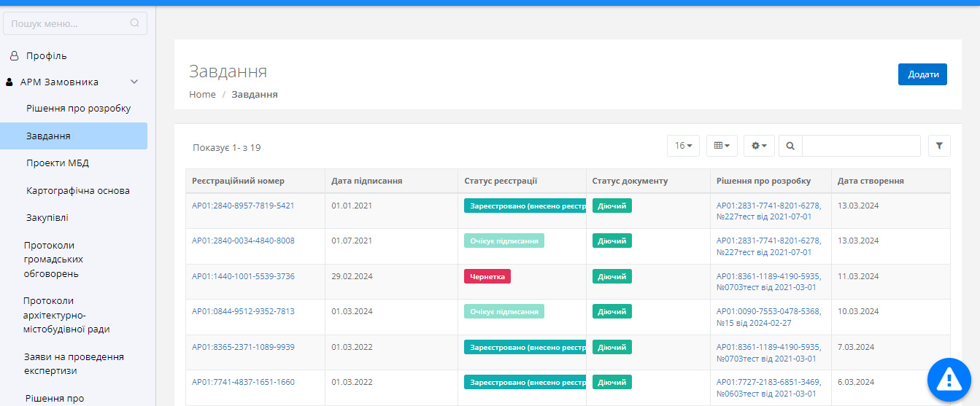The width and height of the screenshot is (980, 406).
Task: Open the Профіль menu item
Action: point(47,55)
